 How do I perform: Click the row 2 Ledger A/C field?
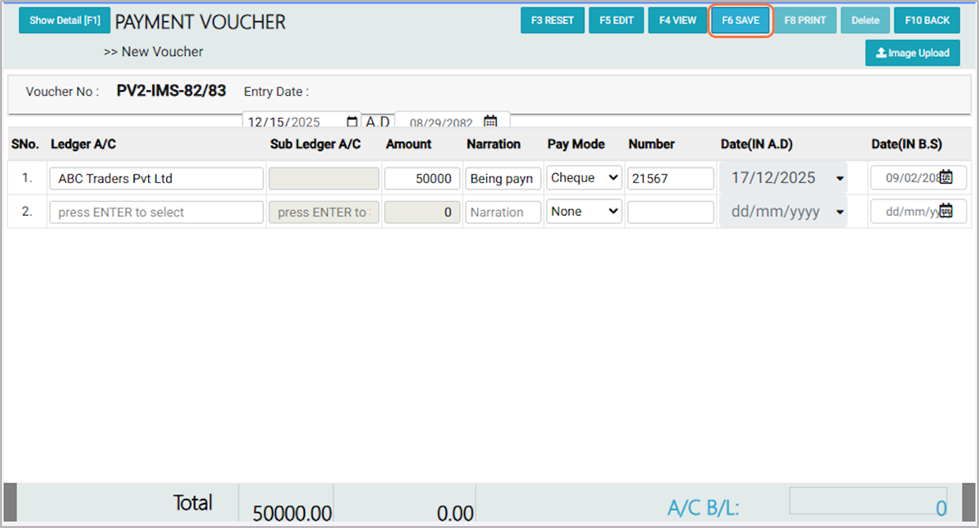coord(156,212)
